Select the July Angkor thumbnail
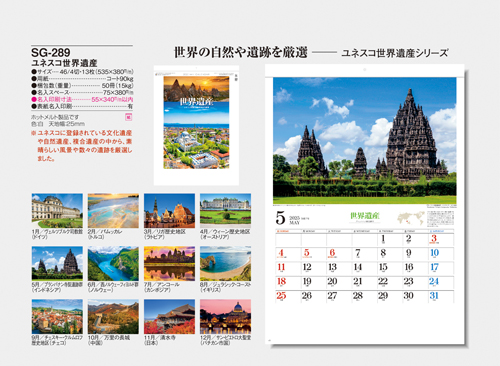500x366 pixels. pos(169,263)
